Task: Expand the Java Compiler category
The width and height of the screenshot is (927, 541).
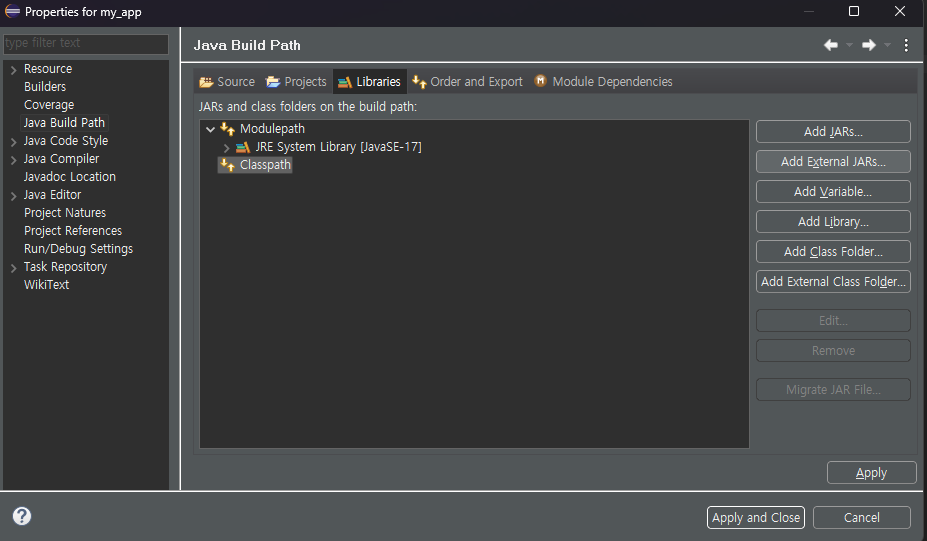Action: pos(13,160)
